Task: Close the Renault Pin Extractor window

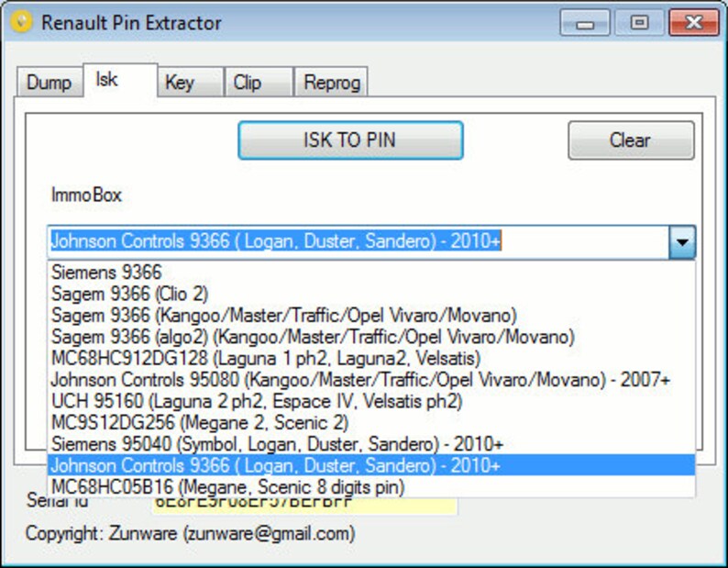Action: pyautogui.click(x=694, y=23)
